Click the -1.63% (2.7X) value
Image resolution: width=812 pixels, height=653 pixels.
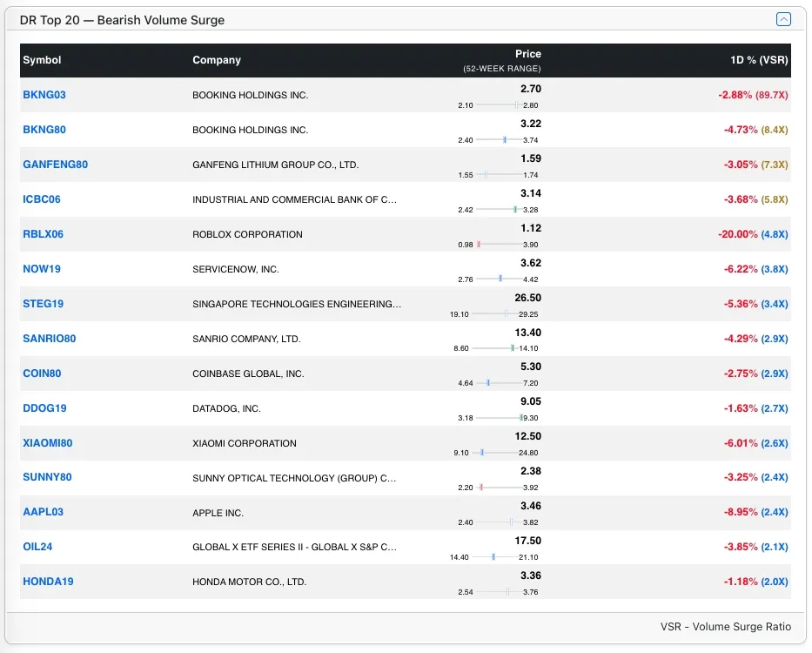(x=756, y=407)
